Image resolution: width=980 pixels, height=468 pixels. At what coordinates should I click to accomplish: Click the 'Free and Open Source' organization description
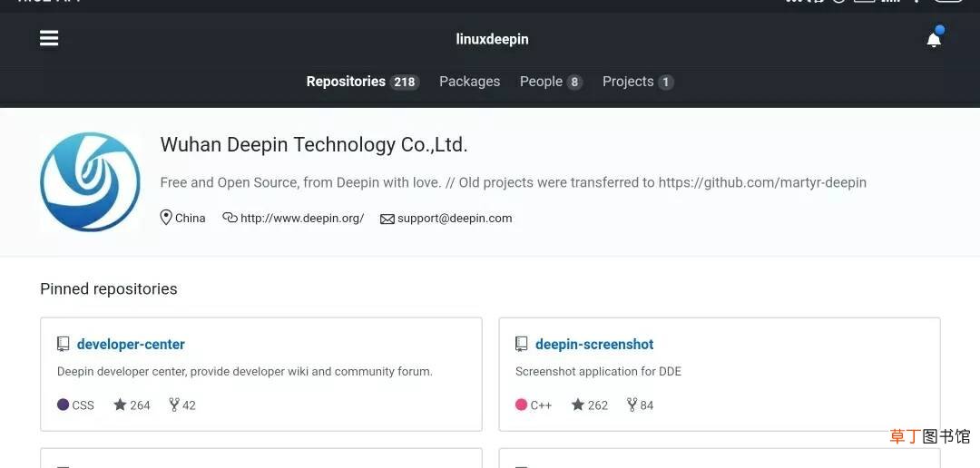tap(513, 182)
